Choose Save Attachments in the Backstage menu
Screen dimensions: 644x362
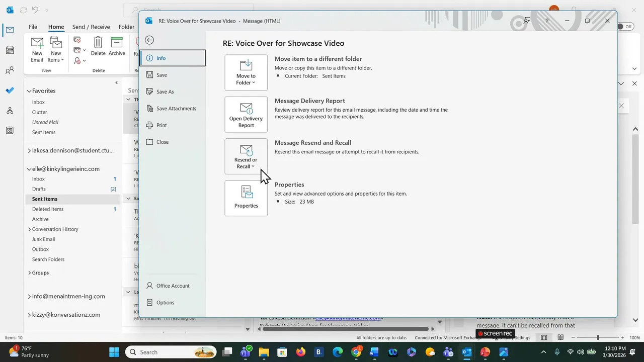[173, 108]
